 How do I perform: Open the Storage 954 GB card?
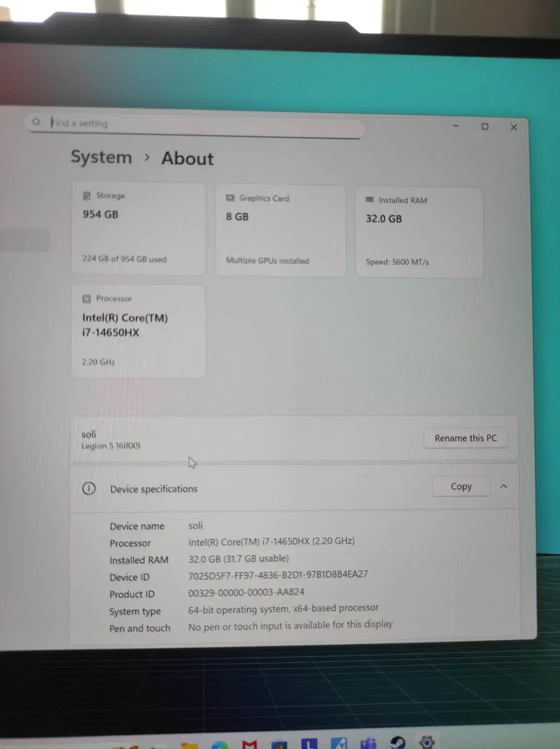138,229
